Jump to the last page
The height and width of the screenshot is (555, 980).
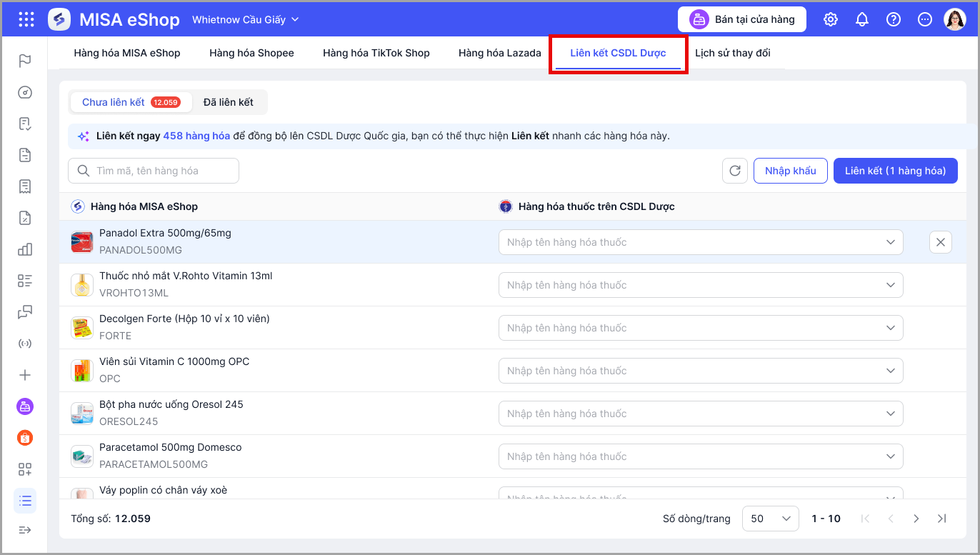coord(942,519)
